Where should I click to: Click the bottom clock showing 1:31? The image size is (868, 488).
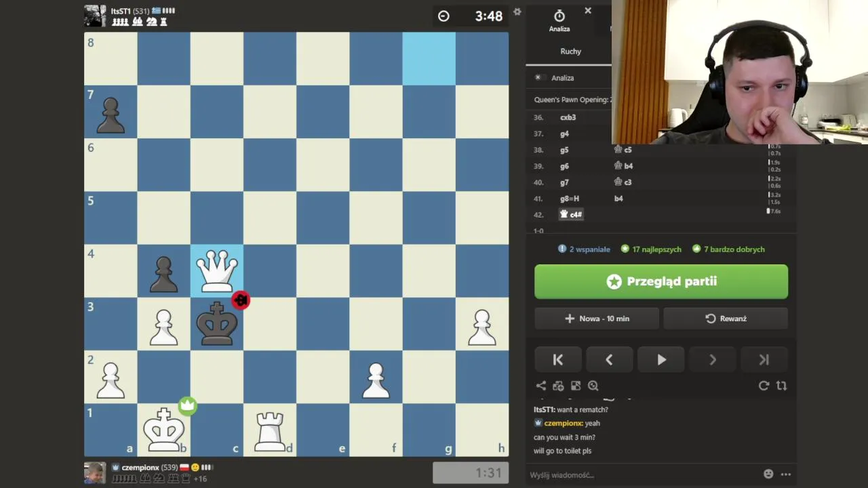(x=471, y=473)
